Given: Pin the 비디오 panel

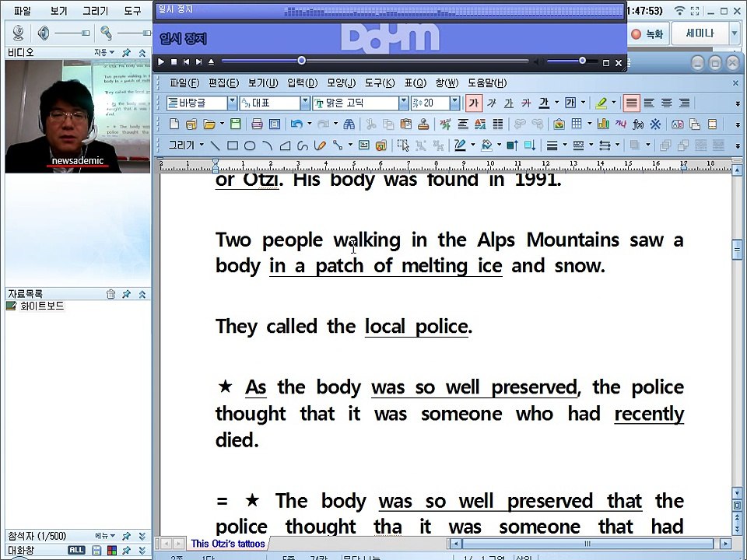Looking at the screenshot, I should [x=126, y=52].
